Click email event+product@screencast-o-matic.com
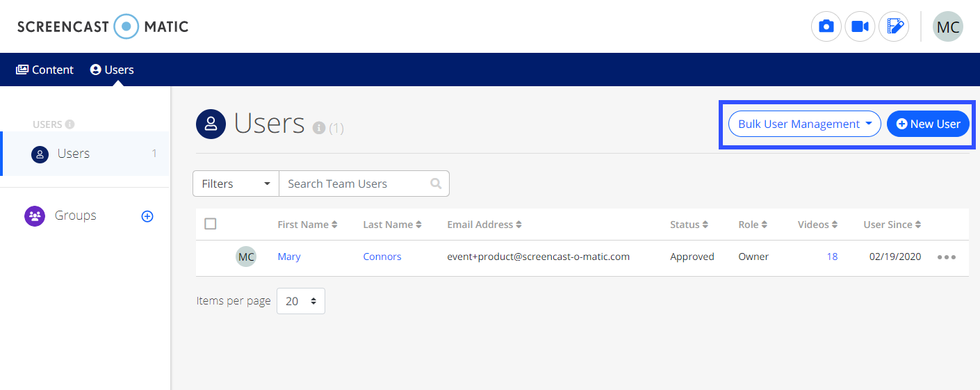The height and width of the screenshot is (390, 980). [x=539, y=257]
